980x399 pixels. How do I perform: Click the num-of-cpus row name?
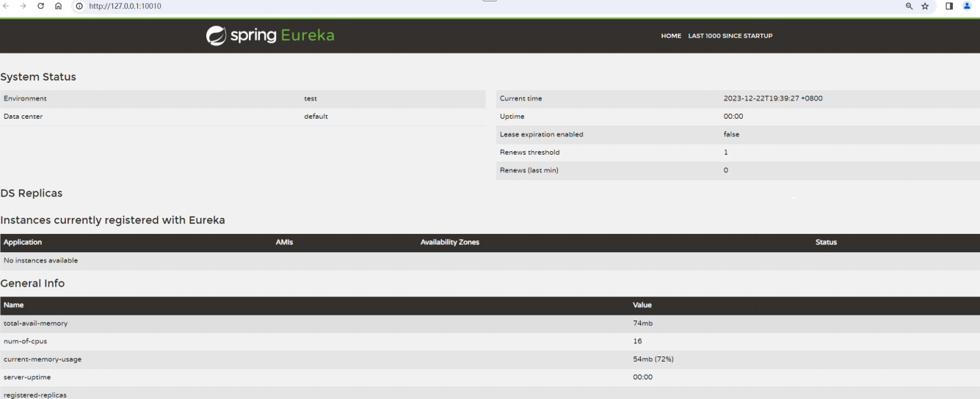point(25,341)
